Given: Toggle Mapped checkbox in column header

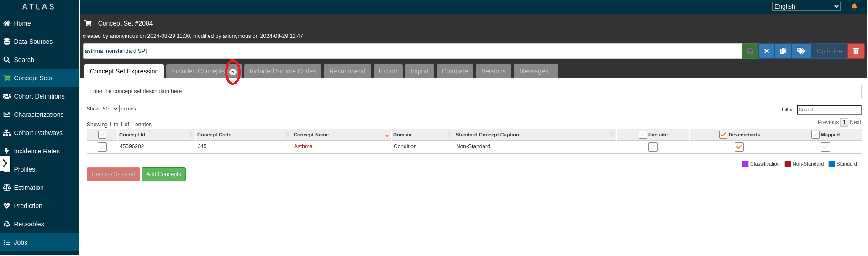Looking at the screenshot, I should tap(815, 135).
